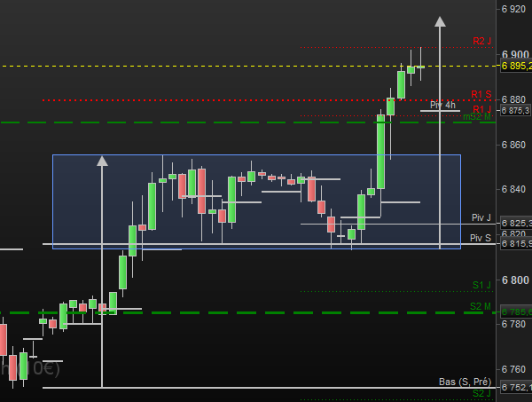Click the Piv 4h pivot label
The width and height of the screenshot is (532, 402).
(442, 105)
